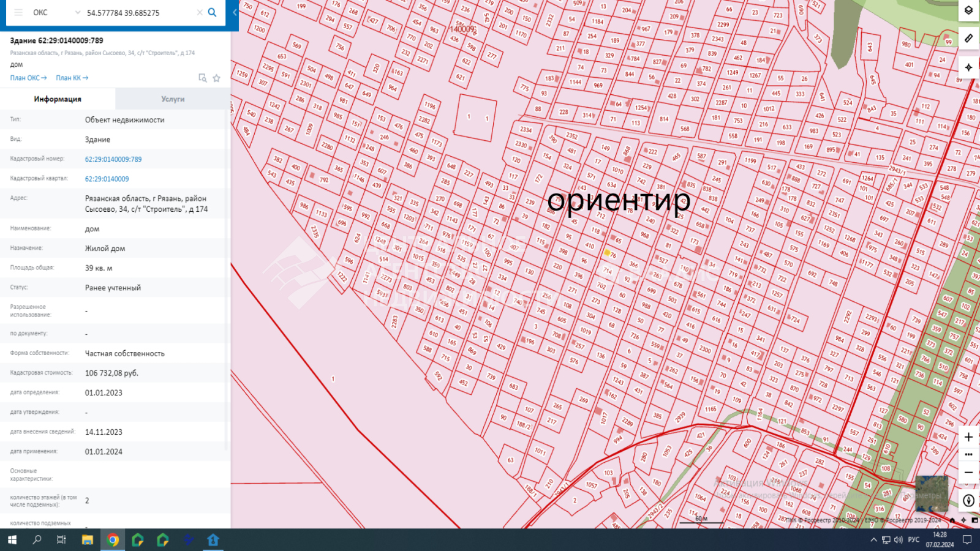Open the План ОКС link
This screenshot has height=551, width=980.
[28, 78]
